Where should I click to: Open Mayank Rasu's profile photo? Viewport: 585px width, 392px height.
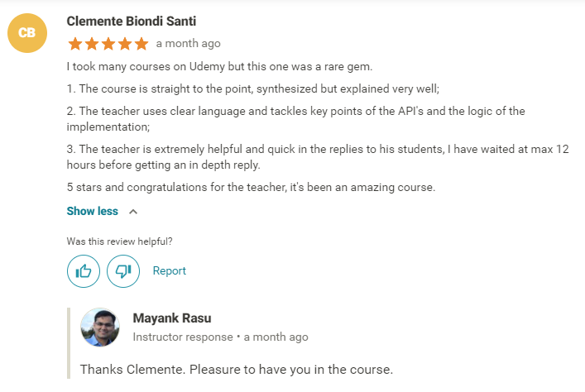pyautogui.click(x=100, y=327)
